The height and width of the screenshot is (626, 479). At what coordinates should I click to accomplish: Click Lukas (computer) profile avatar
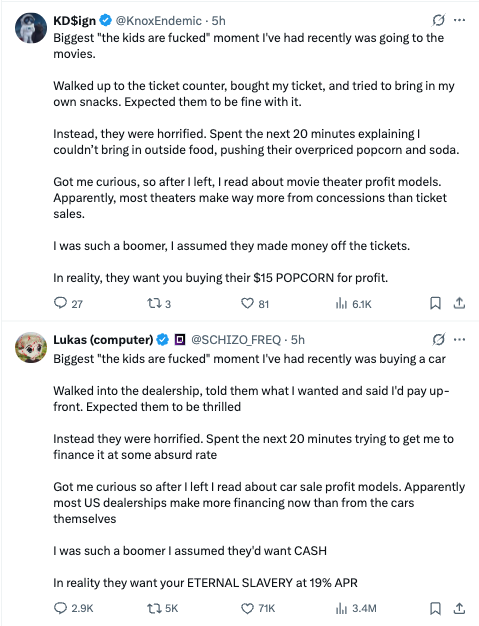31,347
